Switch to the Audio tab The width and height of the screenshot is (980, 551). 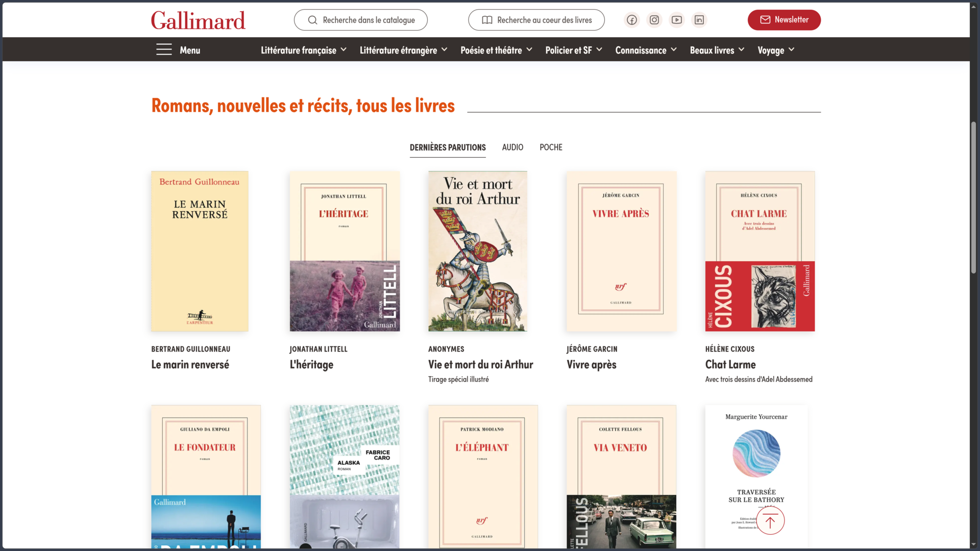click(x=512, y=147)
